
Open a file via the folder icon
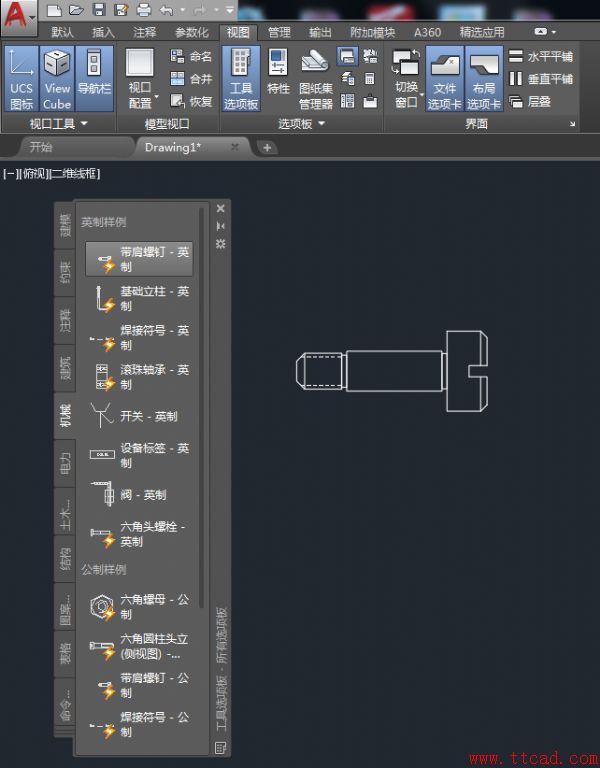75,9
